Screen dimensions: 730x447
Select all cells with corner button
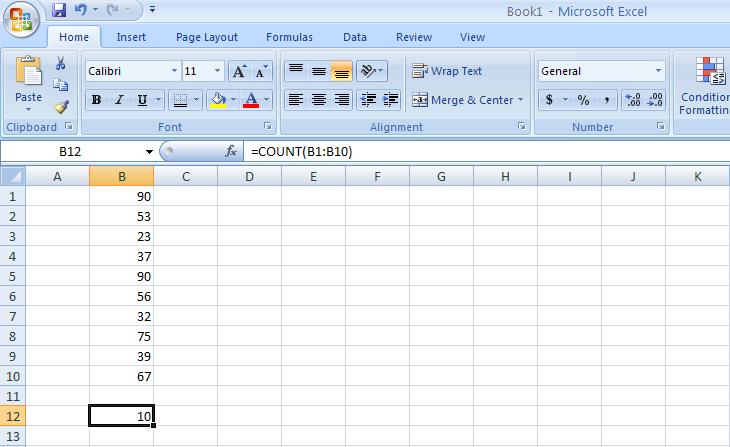pyautogui.click(x=13, y=176)
